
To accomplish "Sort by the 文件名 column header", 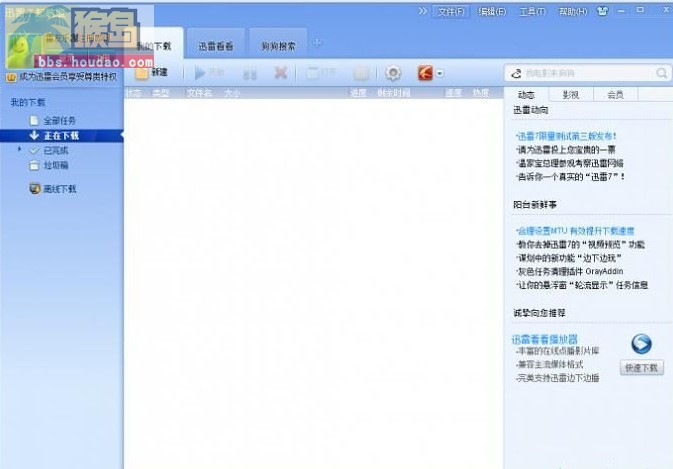I will coord(199,93).
